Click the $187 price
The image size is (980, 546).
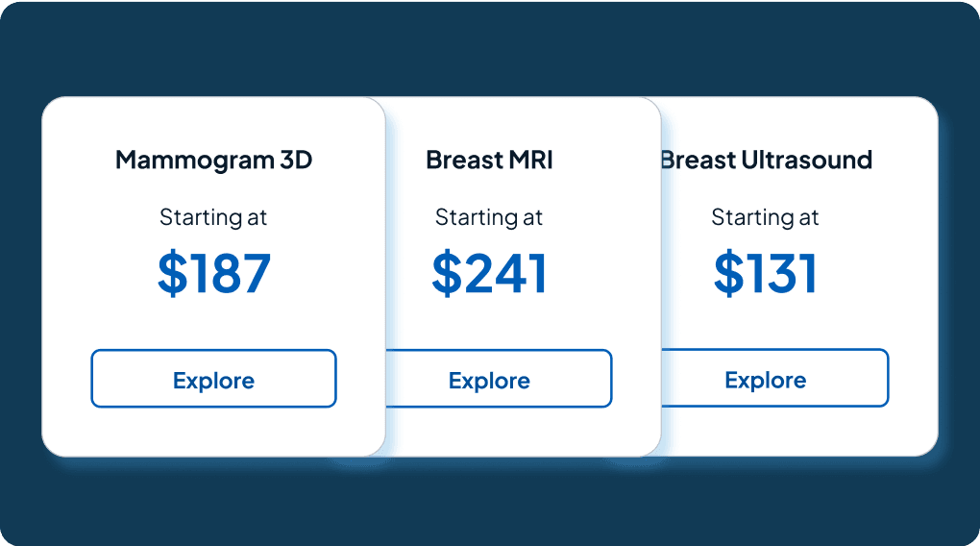(x=214, y=273)
